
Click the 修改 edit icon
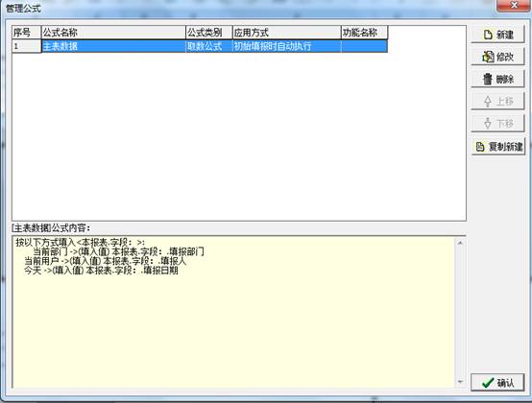[488, 57]
